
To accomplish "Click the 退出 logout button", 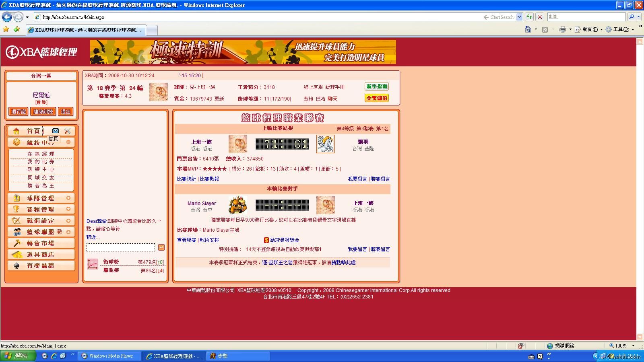I will (x=66, y=111).
